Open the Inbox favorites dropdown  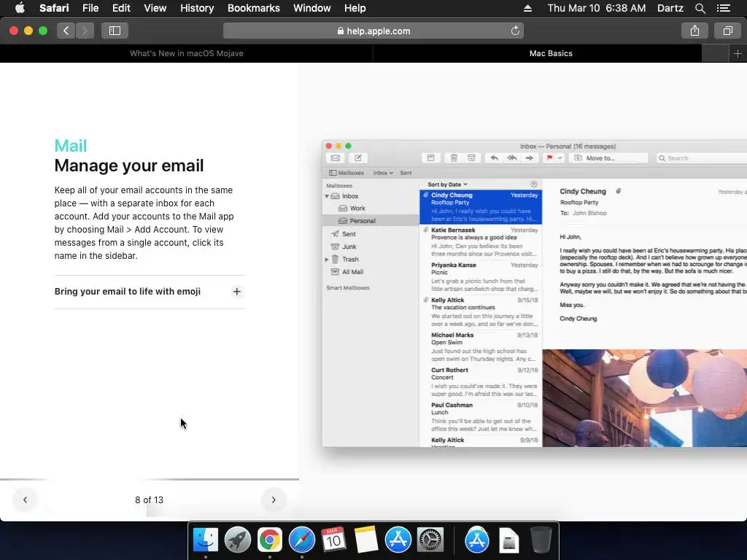383,173
